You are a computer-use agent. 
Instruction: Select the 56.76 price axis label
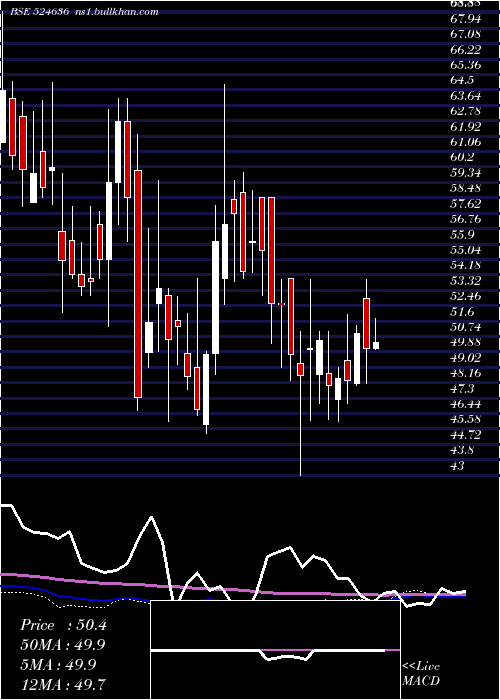click(x=466, y=219)
